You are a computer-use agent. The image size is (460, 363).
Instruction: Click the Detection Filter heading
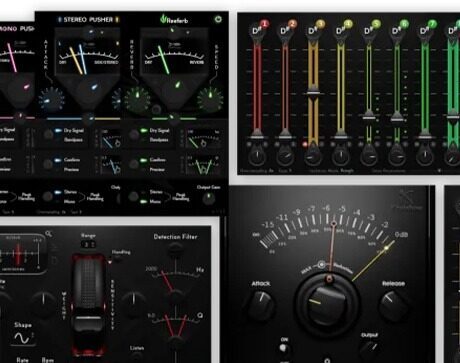(x=175, y=237)
